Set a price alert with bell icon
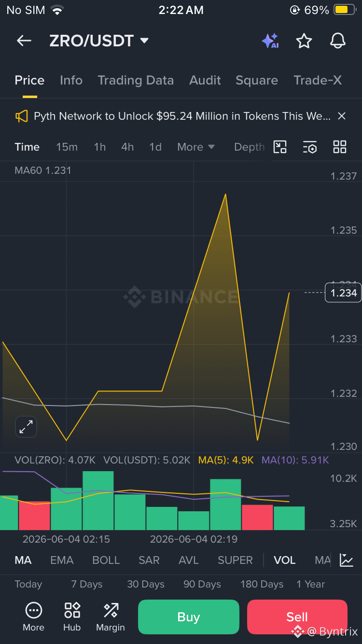Viewport: 362px width, 644px height. [338, 41]
